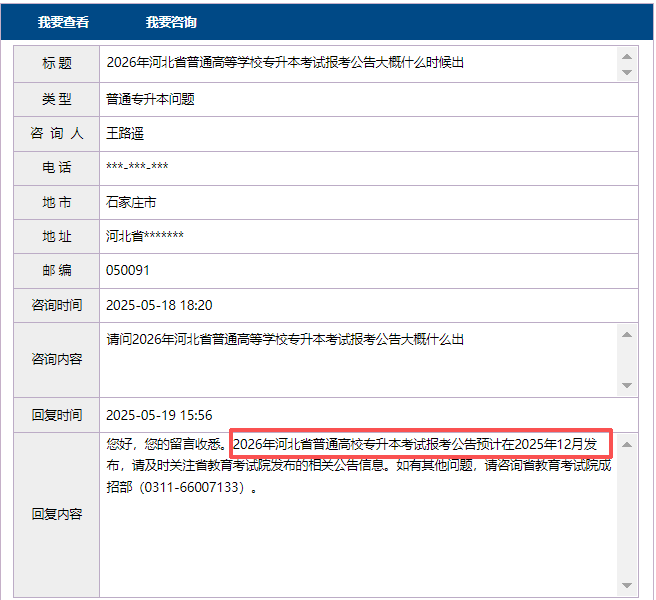Click the 回复时间 value 2025-05-19 15:56

[x=159, y=415]
